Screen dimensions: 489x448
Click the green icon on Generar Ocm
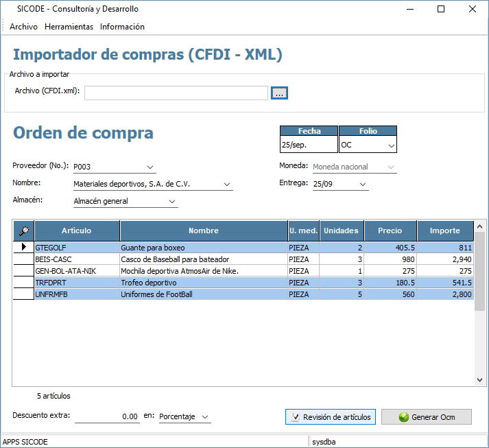(403, 417)
